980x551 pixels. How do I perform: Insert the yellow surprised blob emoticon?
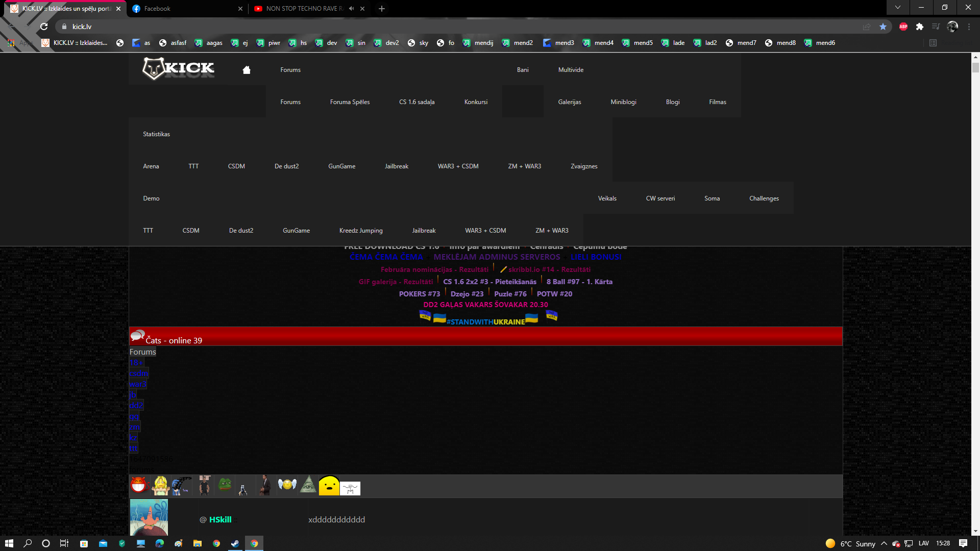pos(329,485)
